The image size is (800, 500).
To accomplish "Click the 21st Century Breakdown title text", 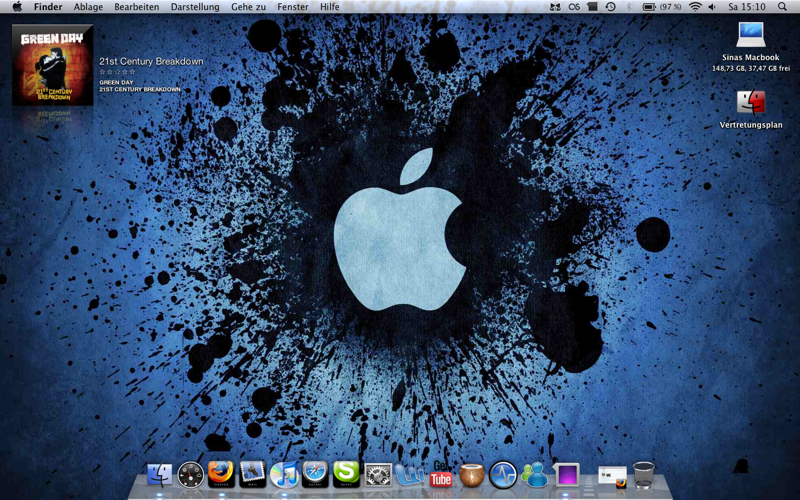I will 151,61.
